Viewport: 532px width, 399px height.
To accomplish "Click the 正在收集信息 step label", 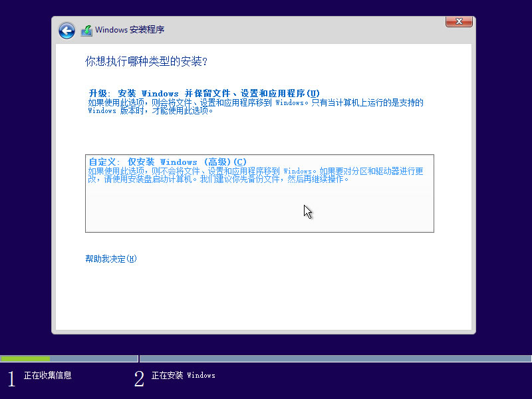I will point(48,375).
